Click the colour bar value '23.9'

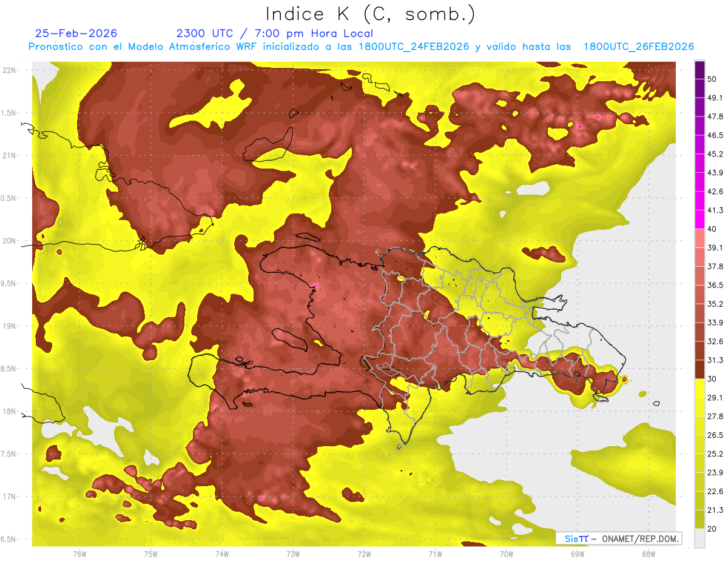(x=715, y=473)
